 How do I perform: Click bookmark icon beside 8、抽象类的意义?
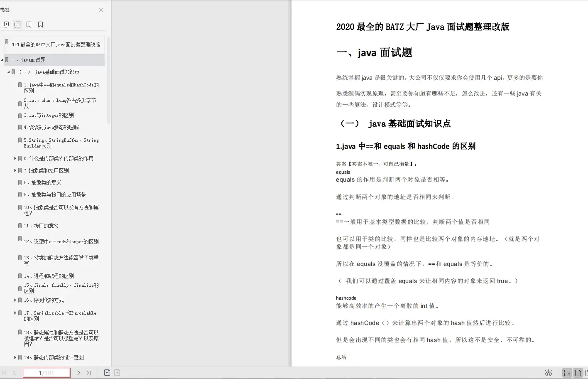click(20, 182)
